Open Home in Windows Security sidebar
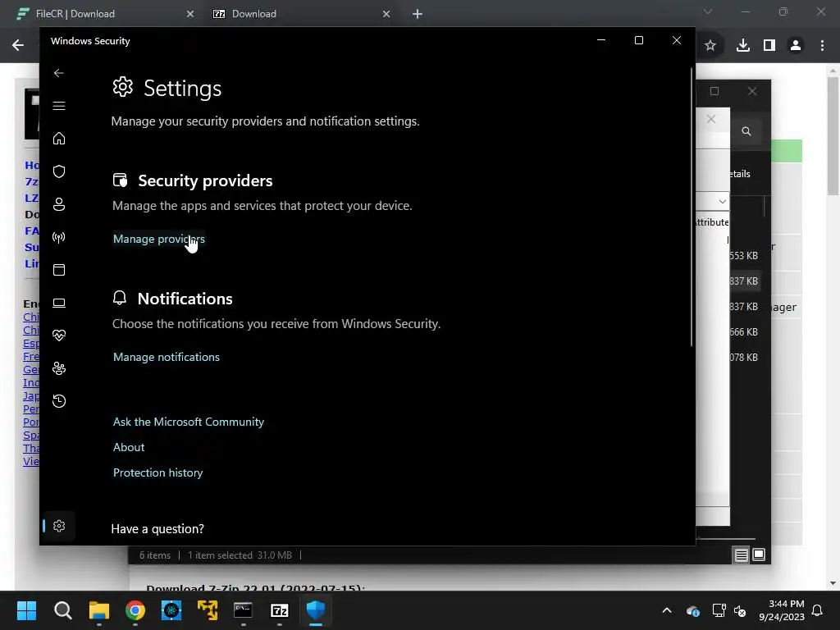 [x=59, y=139]
